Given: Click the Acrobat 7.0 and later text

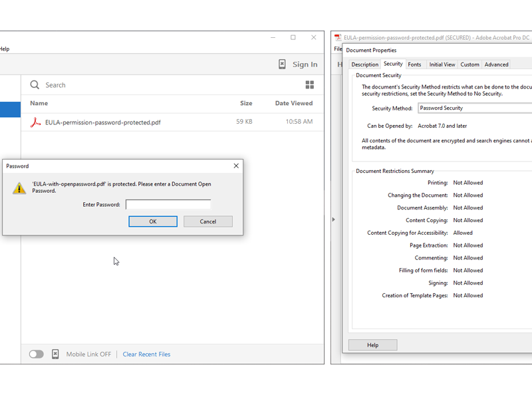Looking at the screenshot, I should tap(442, 126).
